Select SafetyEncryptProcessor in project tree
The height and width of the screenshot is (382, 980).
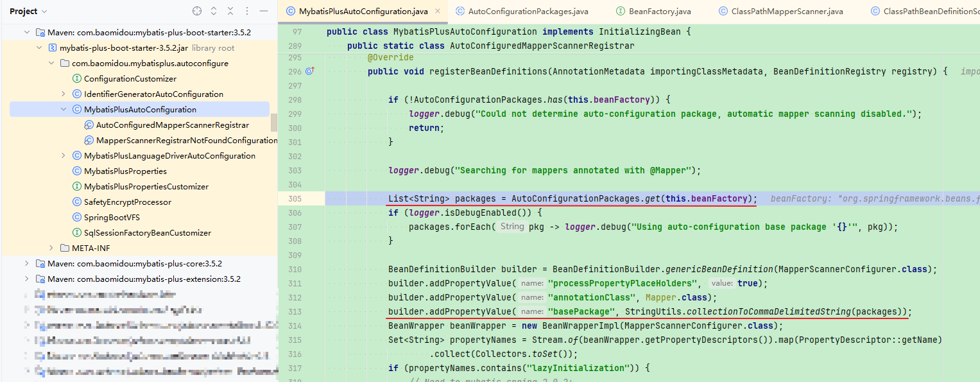coord(128,202)
